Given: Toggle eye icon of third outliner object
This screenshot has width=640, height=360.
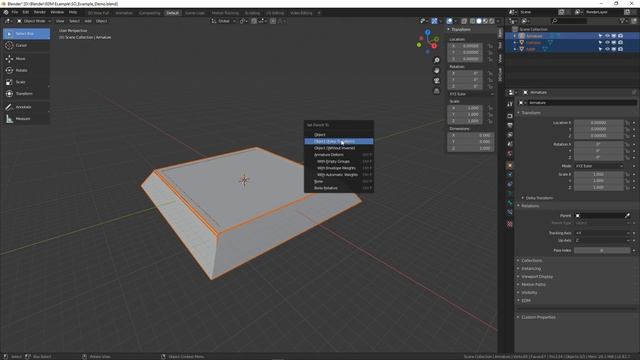Looking at the screenshot, I should pyautogui.click(x=607, y=49).
